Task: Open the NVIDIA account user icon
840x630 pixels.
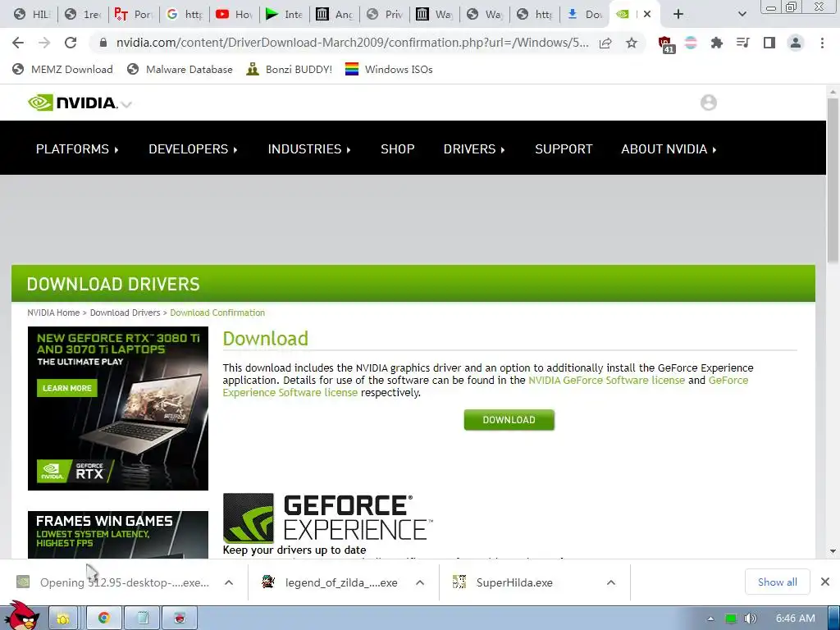Action: point(708,103)
